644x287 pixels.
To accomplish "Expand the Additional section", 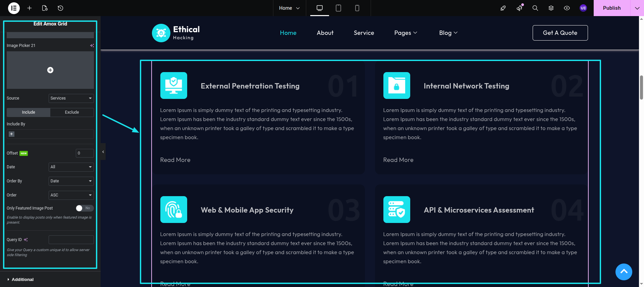I will [22, 280].
